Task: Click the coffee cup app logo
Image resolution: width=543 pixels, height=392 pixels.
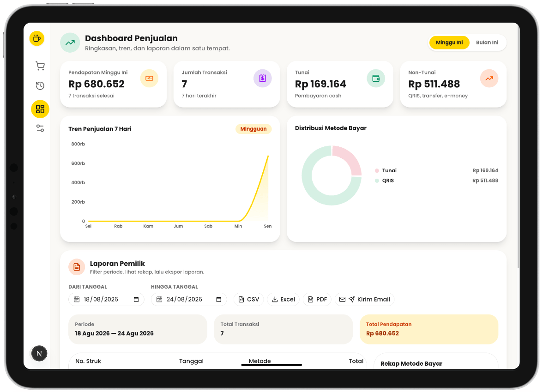Action: [37, 38]
